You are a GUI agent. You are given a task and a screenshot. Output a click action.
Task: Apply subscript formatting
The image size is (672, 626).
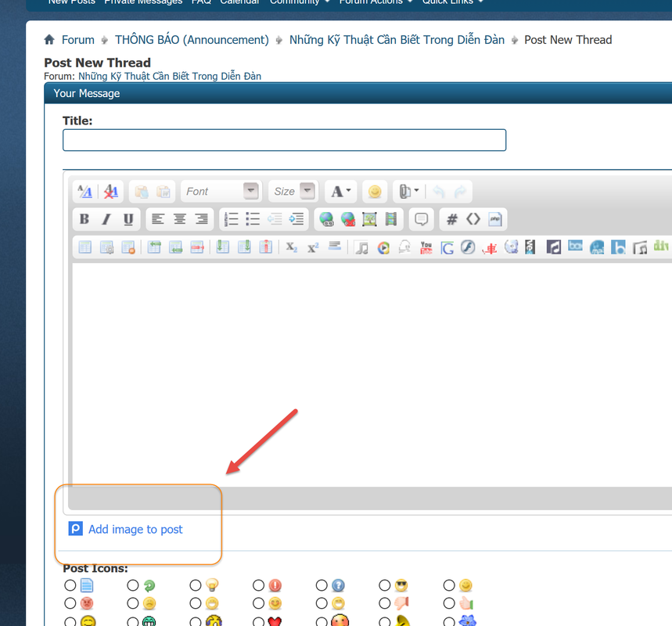pyautogui.click(x=292, y=247)
